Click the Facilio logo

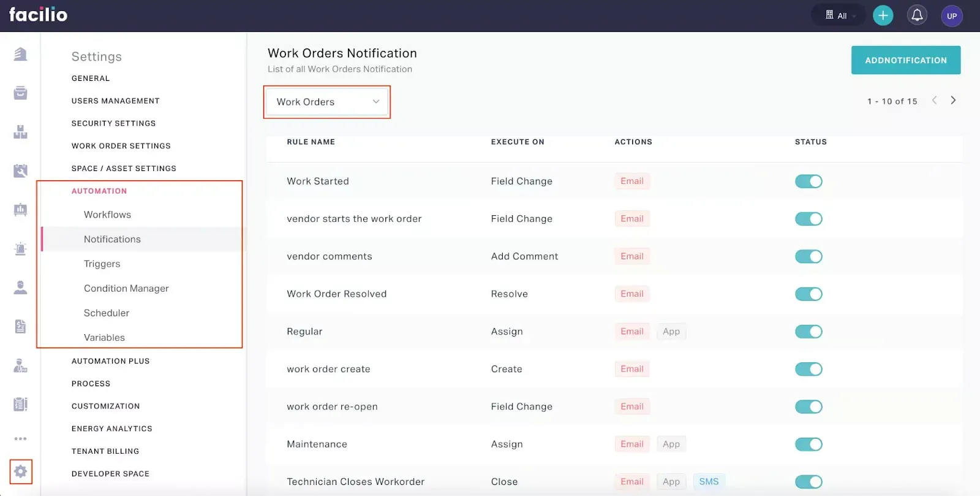(38, 15)
